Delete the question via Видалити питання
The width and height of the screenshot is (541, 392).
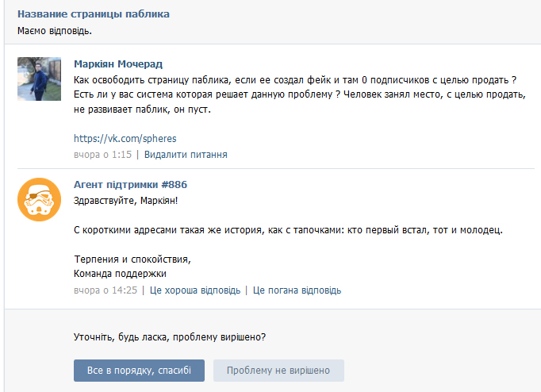(x=186, y=155)
